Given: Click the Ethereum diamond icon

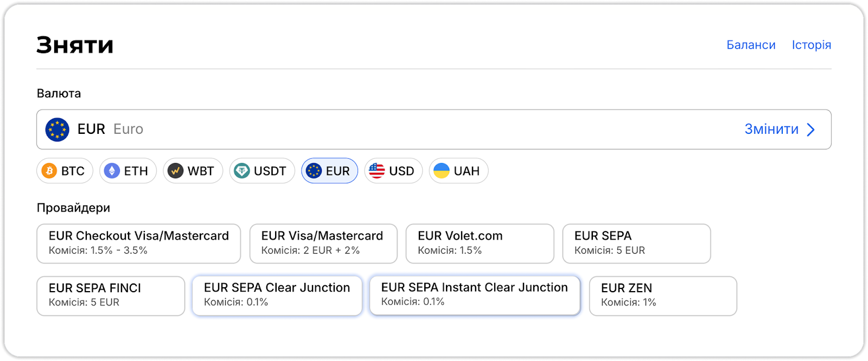Looking at the screenshot, I should click(112, 171).
